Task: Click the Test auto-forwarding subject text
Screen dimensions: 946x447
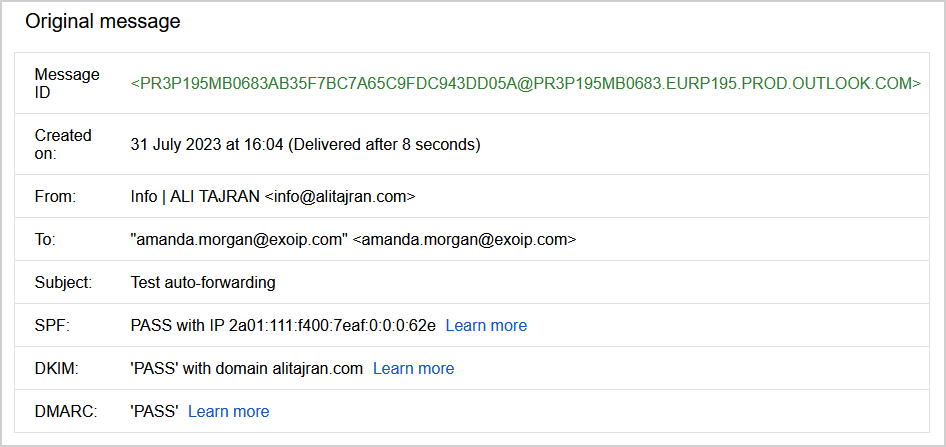Action: [203, 283]
